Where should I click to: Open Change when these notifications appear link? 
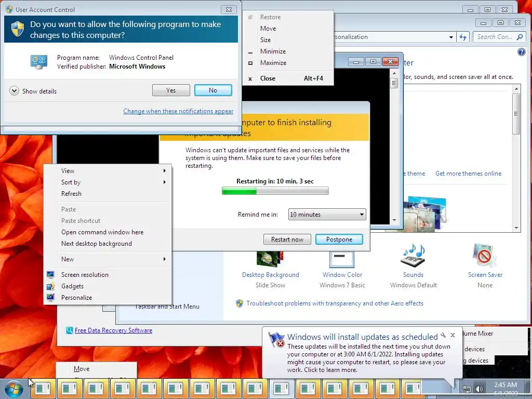click(x=178, y=111)
